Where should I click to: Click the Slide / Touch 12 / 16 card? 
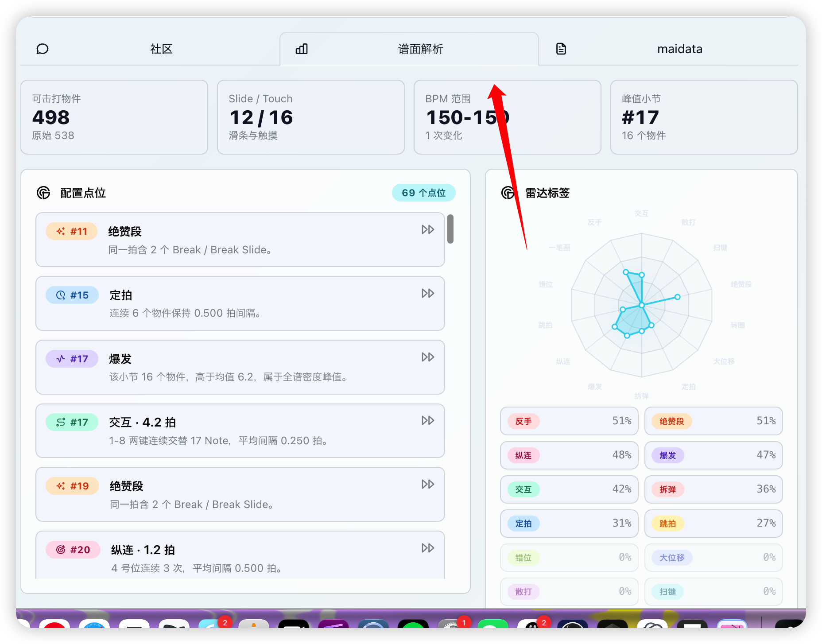pyautogui.click(x=311, y=117)
